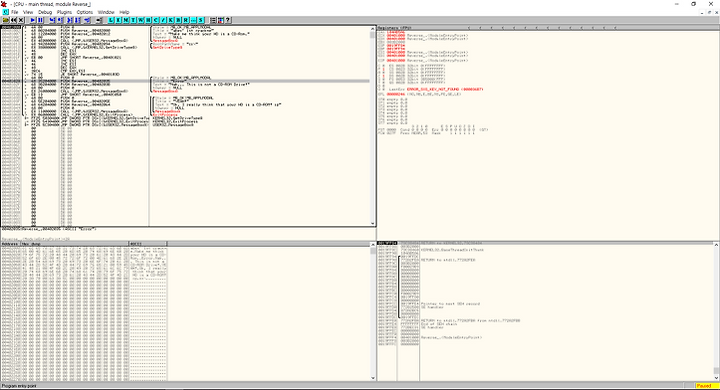Select the EFL flags register line
Screen dimensions: 720x390
[x=419, y=94]
